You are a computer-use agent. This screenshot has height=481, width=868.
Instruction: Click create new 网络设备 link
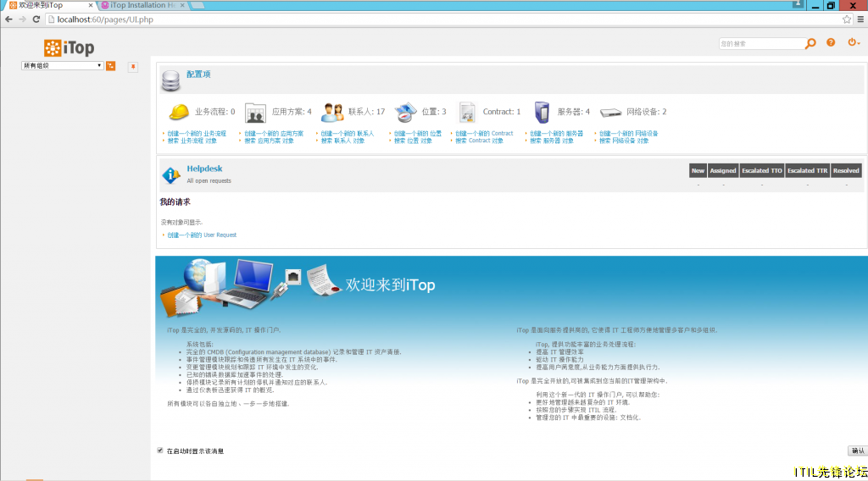coord(628,133)
